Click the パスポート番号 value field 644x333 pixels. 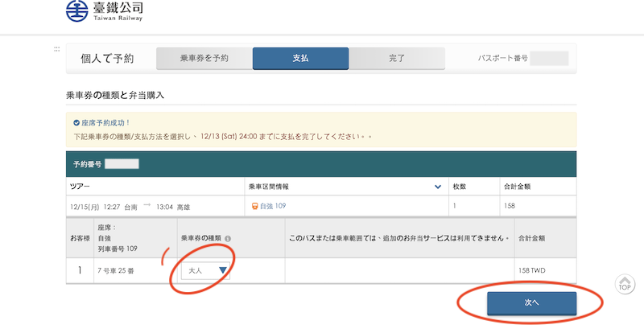[549, 59]
